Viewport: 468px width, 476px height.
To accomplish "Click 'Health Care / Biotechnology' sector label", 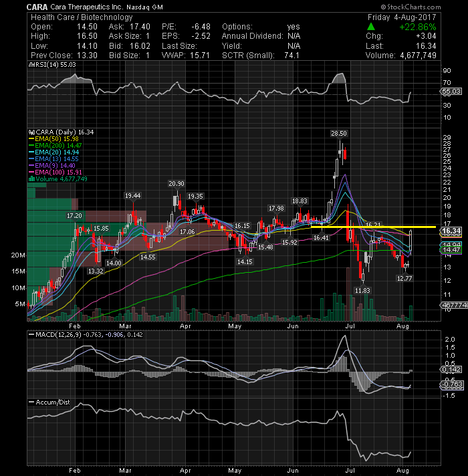I will pyautogui.click(x=82, y=17).
